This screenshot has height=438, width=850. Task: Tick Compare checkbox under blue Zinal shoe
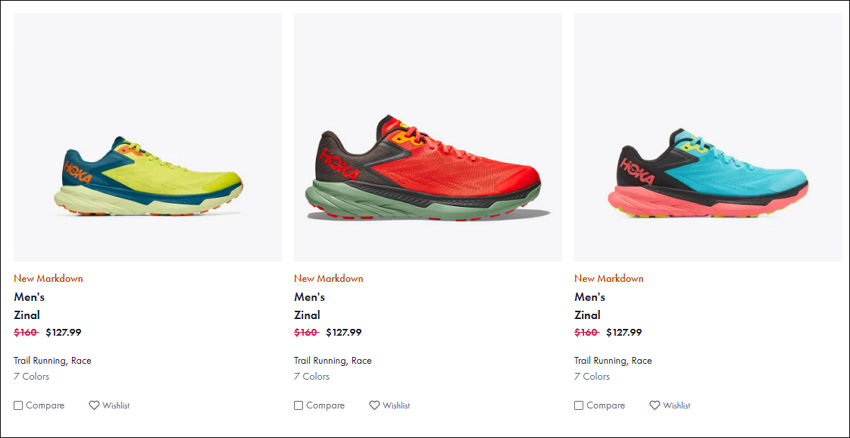(579, 405)
